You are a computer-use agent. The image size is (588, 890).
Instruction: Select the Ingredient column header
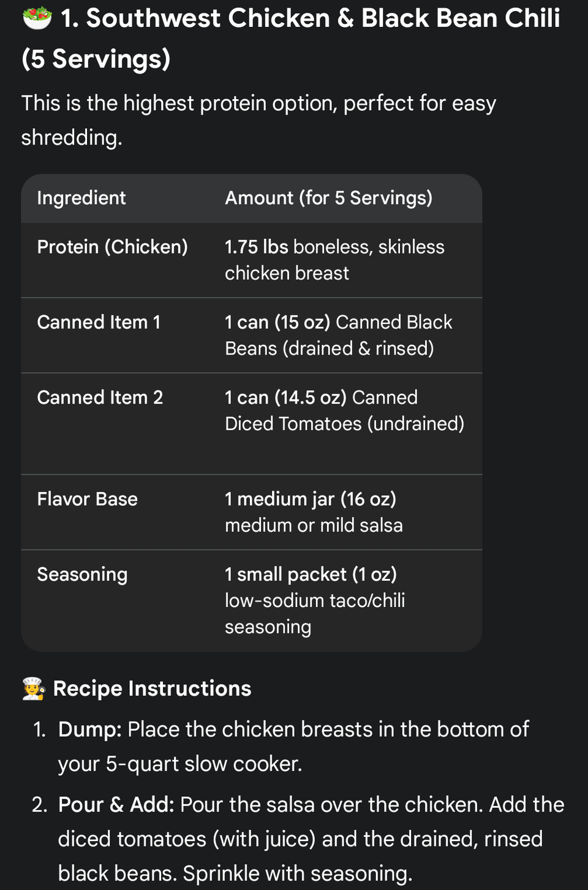81,198
